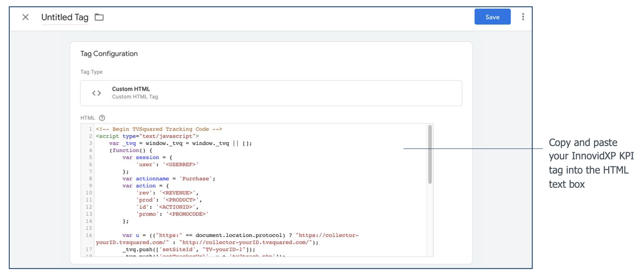Open the three-dot more actions menu
Viewport: 644px width, 277px height.
tap(523, 17)
